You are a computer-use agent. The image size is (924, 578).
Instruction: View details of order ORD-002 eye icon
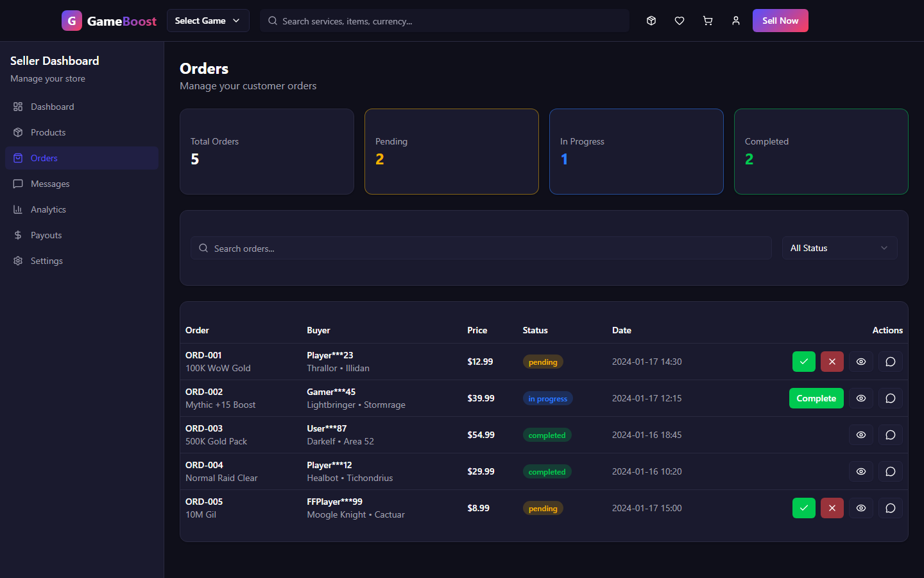(x=861, y=398)
